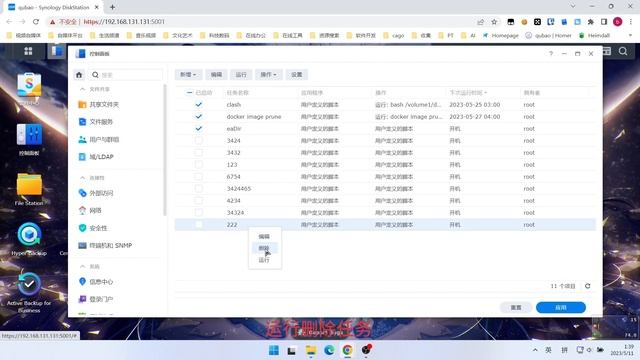The height and width of the screenshot is (360, 640).
Task: Open the 控制面板 desktop shortcut
Action: click(29, 136)
